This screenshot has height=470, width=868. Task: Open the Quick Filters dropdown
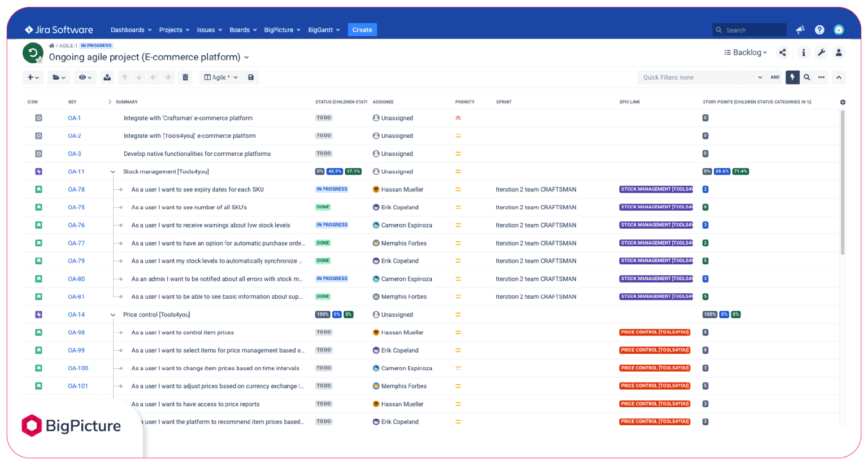tap(702, 77)
